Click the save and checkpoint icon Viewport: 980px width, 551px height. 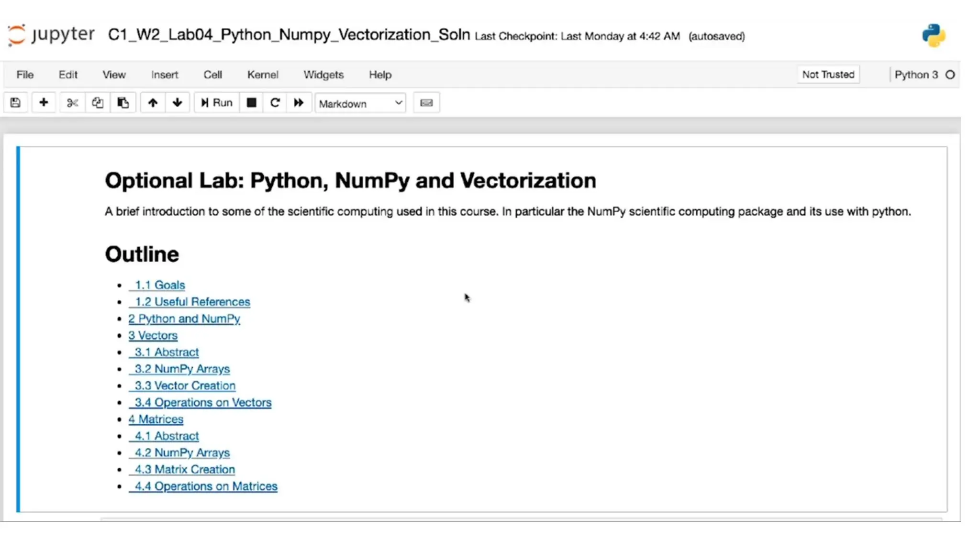[15, 103]
